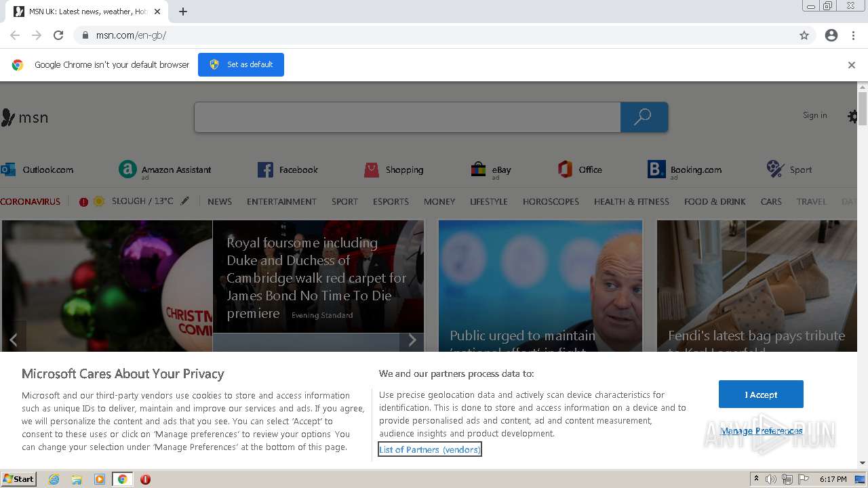The height and width of the screenshot is (488, 868).
Task: Click the browser forward arrow
Action: (x=37, y=35)
